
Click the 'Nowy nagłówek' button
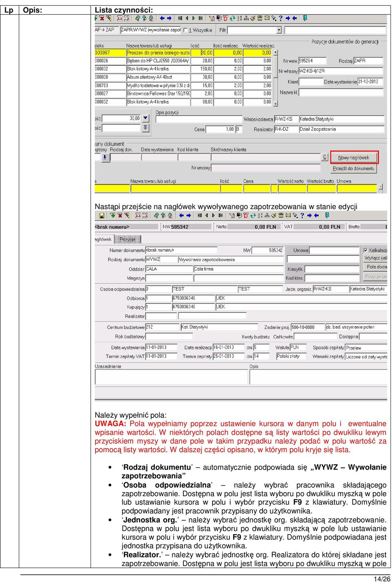(x=354, y=157)
